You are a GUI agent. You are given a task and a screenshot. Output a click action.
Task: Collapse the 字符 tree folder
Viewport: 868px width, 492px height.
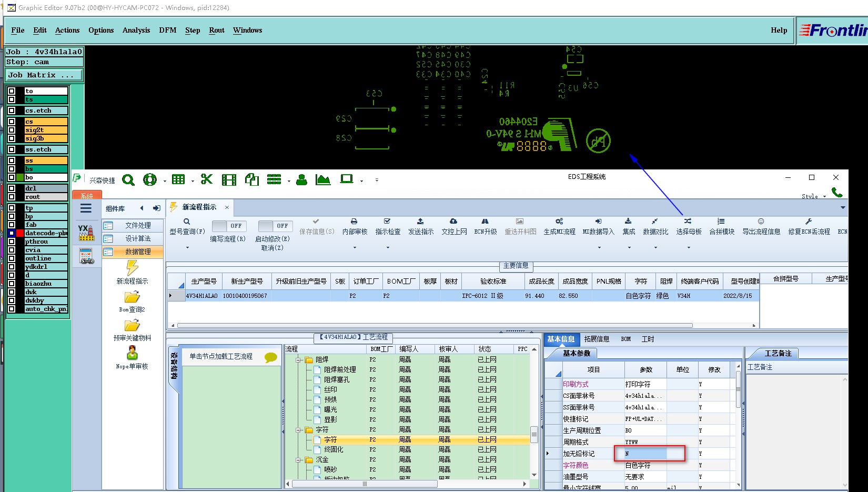click(x=298, y=430)
